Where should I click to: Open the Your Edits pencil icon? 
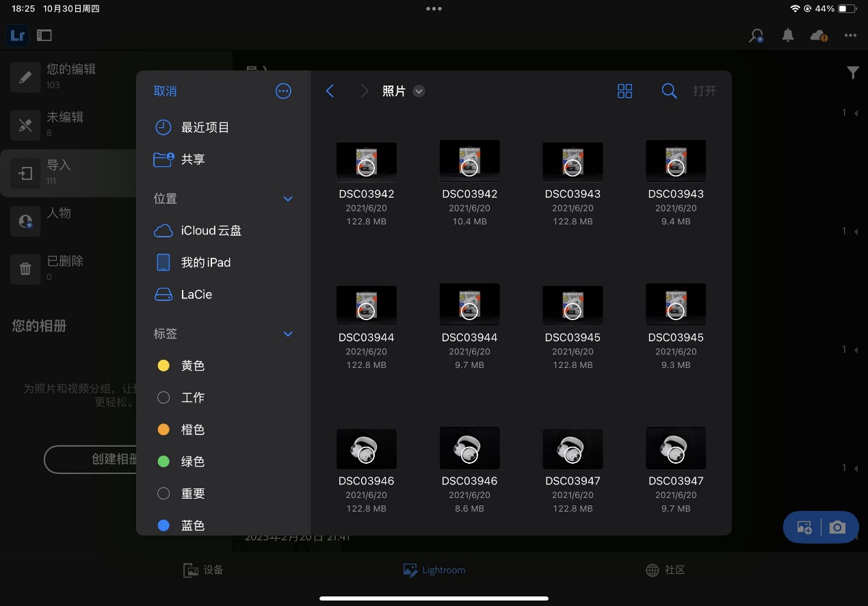click(x=25, y=77)
